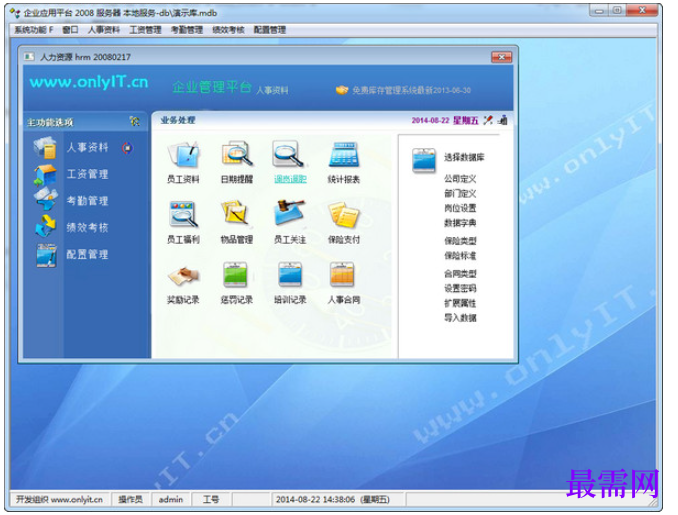Image resolution: width=678 pixels, height=515 pixels.
Task: Open the 系统功能 F menu
Action: pyautogui.click(x=34, y=30)
